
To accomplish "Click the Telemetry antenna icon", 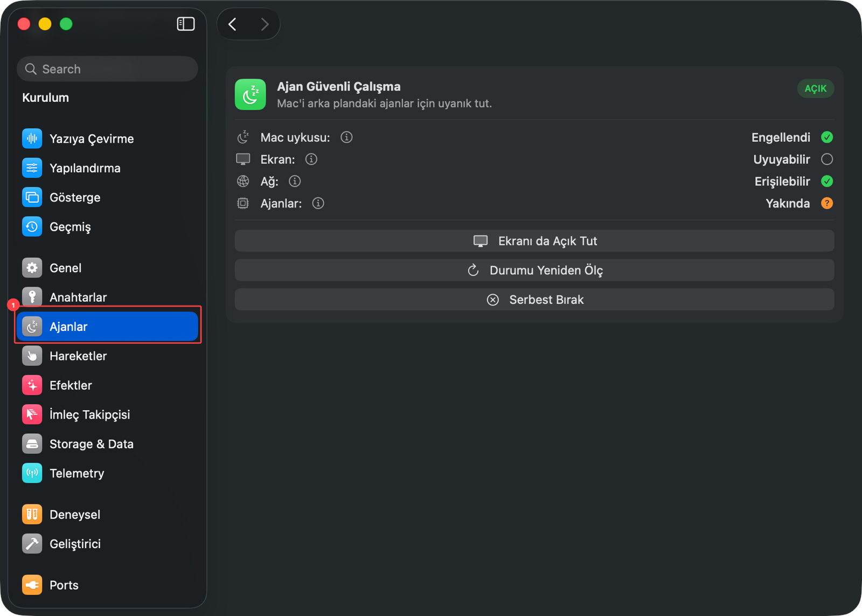I will tap(32, 473).
